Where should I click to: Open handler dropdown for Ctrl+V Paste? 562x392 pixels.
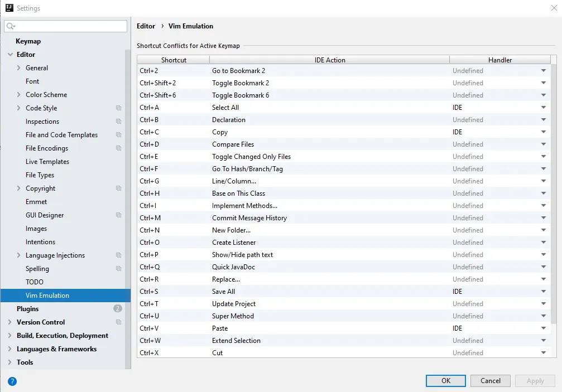coord(544,328)
